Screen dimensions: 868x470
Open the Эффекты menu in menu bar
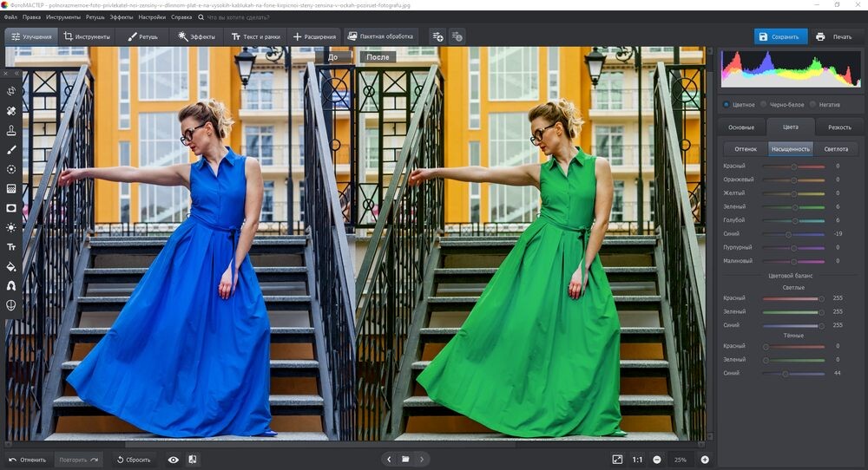(121, 17)
